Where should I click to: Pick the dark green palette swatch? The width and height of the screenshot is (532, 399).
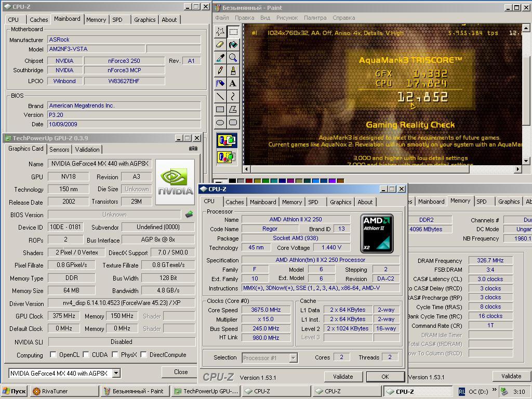(x=265, y=181)
